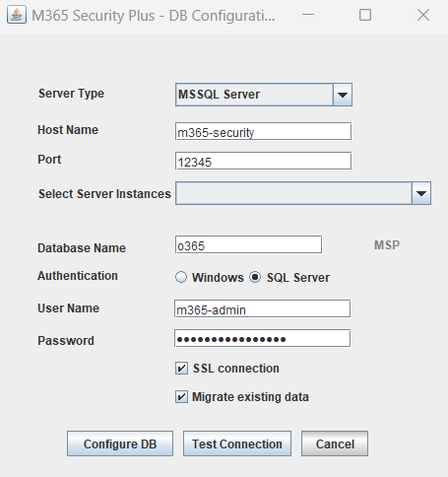Click the Host Name label
Screen dimensions: 448x477
pyautogui.click(x=68, y=130)
